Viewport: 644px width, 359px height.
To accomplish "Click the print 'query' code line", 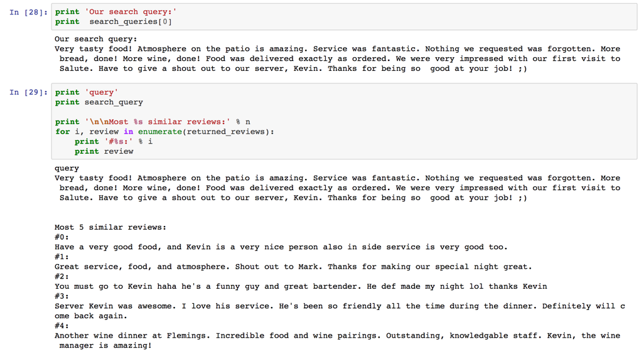I will [87, 92].
